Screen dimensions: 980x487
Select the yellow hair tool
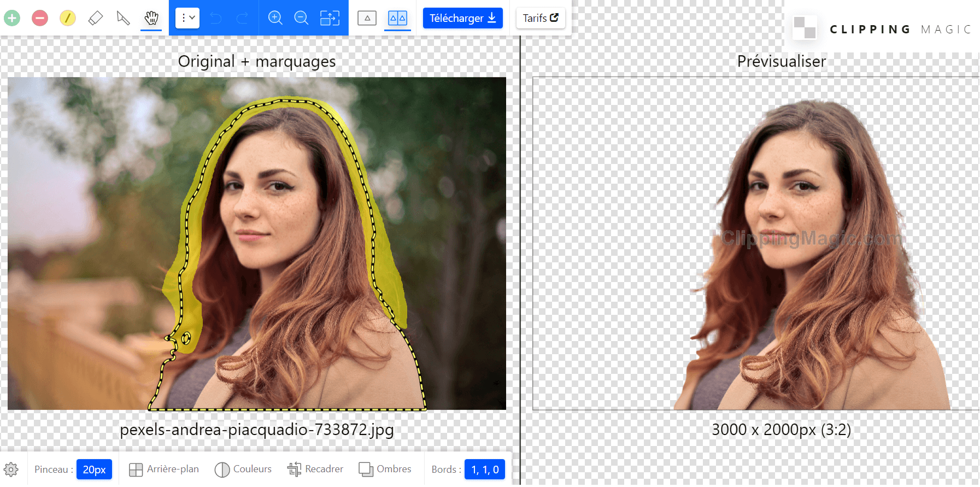click(x=68, y=18)
